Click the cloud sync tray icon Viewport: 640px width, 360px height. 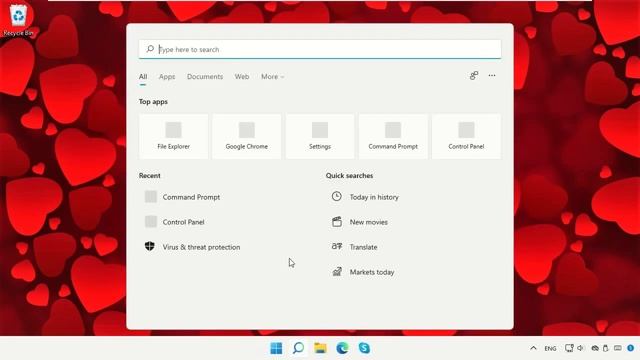(x=595, y=348)
